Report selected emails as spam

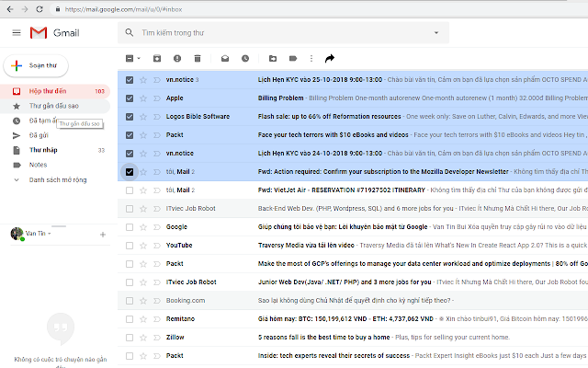(177, 58)
